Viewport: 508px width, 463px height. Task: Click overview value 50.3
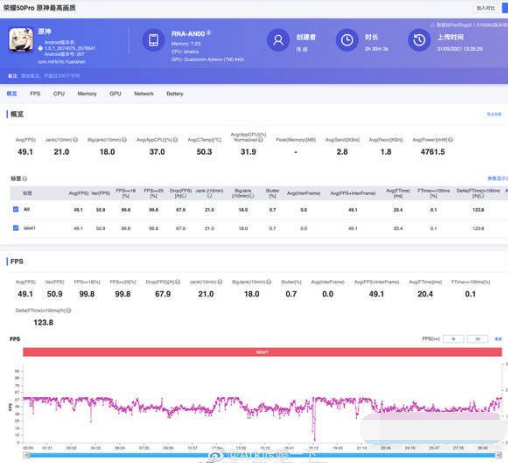(x=204, y=152)
